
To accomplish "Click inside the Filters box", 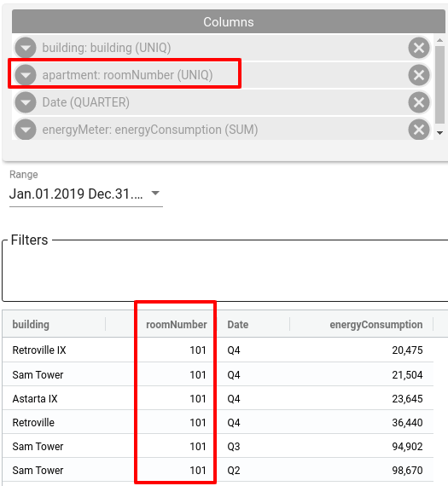I will point(225,273).
